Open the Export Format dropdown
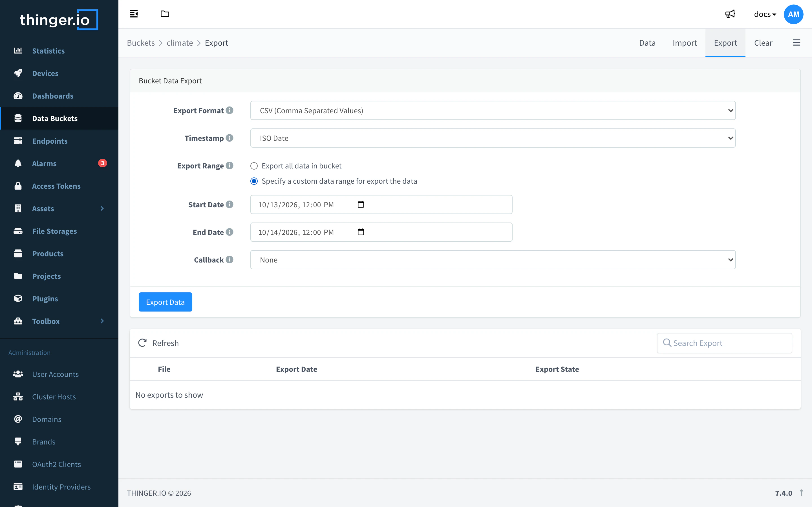Image resolution: width=812 pixels, height=507 pixels. (x=493, y=110)
